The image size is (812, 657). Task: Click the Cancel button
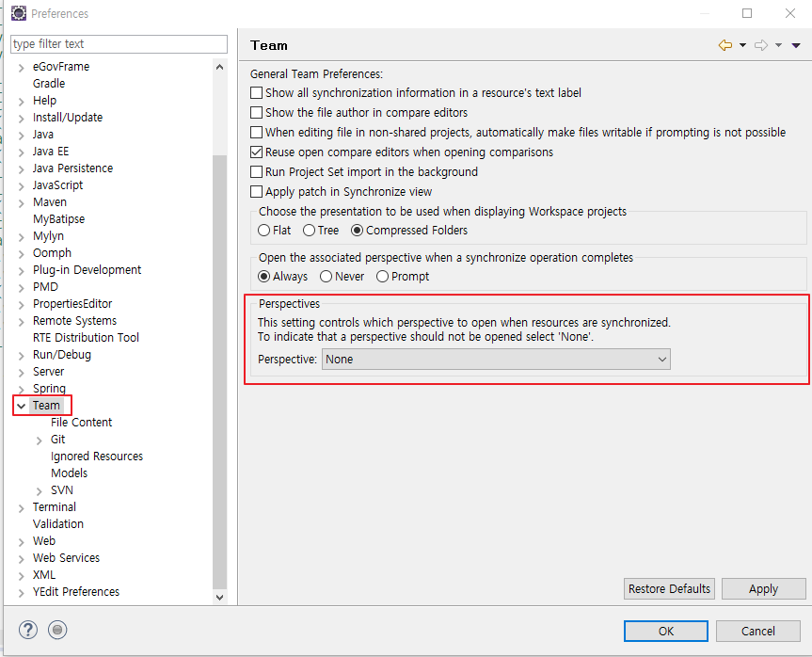tap(758, 631)
